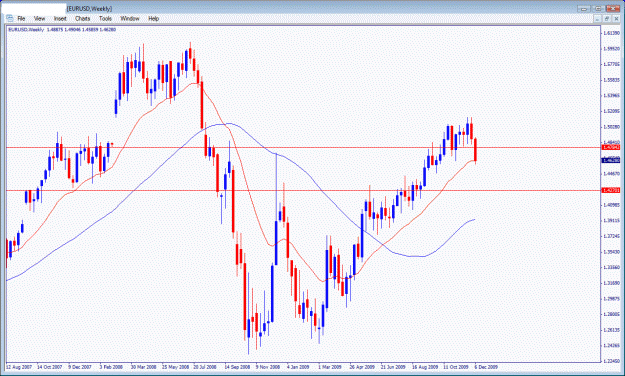Click the 6 Dec 2009 date label

486,367
